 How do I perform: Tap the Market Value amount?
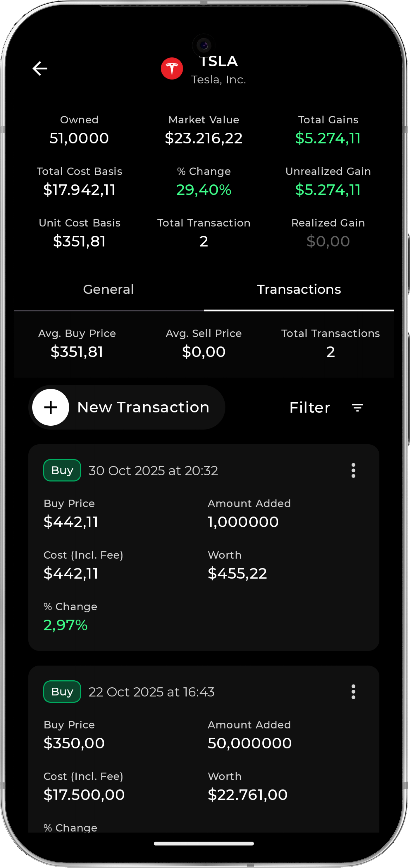204,139
